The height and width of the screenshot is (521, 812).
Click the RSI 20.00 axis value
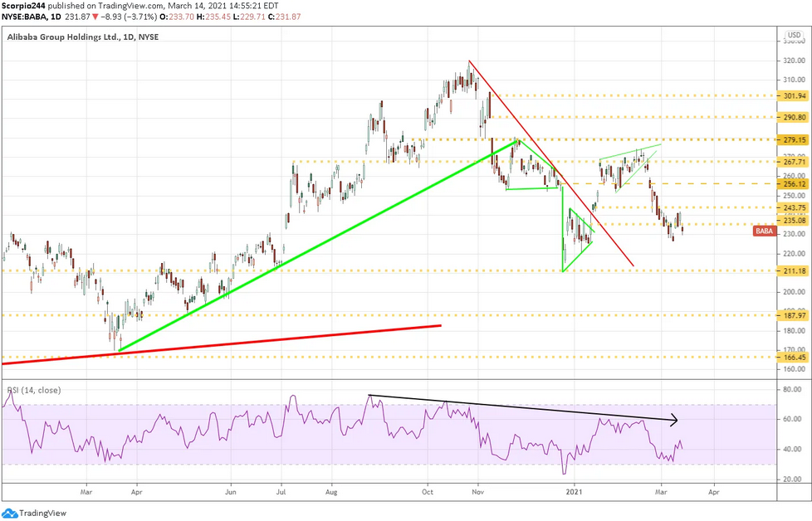pos(792,479)
